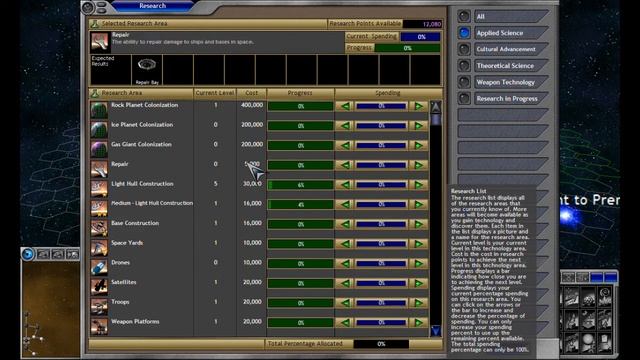Open the Applied Science category
Screen dimensions: 640x360
[511, 33]
